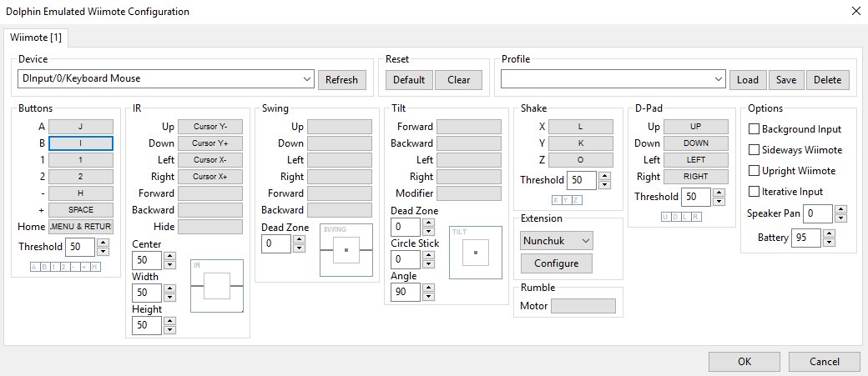The width and height of the screenshot is (868, 376).
Task: Click the Refresh device button
Action: pos(341,80)
